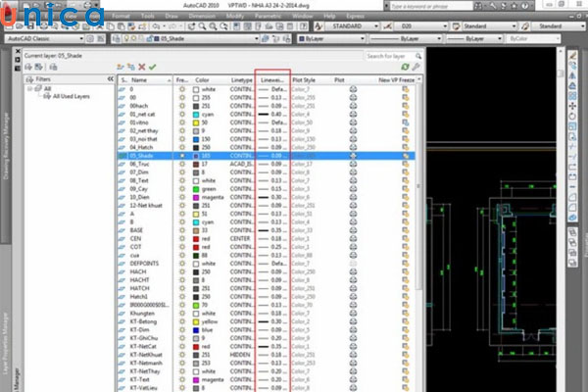Open the 05_Shade layer dropdown
Image resolution: width=588 pixels, height=392 pixels.
point(257,38)
